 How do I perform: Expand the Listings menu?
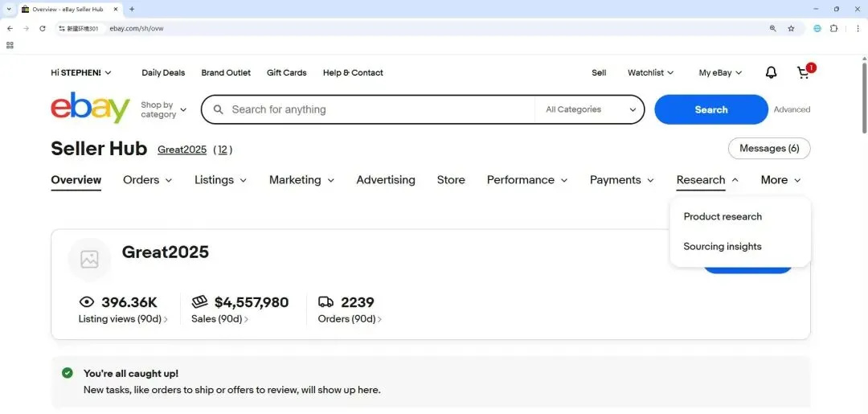pos(220,180)
